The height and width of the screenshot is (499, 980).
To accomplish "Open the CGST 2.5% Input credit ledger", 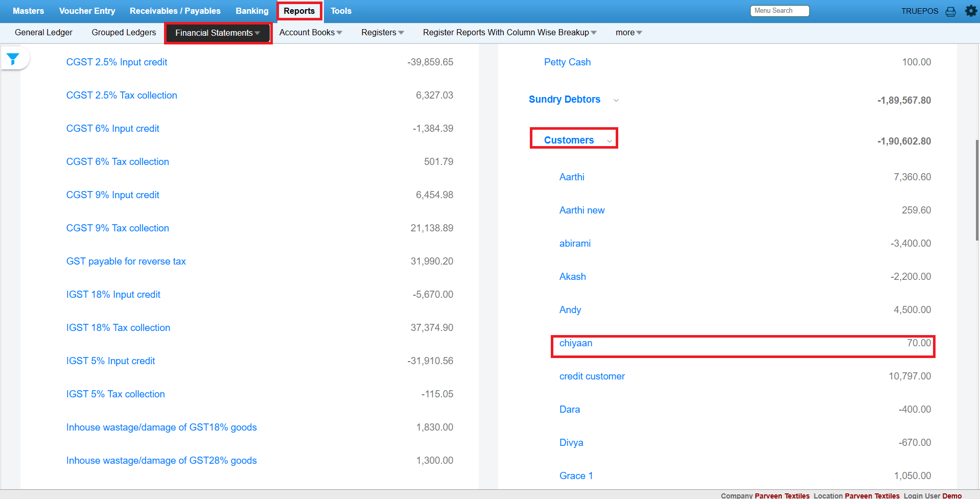I will tap(117, 62).
